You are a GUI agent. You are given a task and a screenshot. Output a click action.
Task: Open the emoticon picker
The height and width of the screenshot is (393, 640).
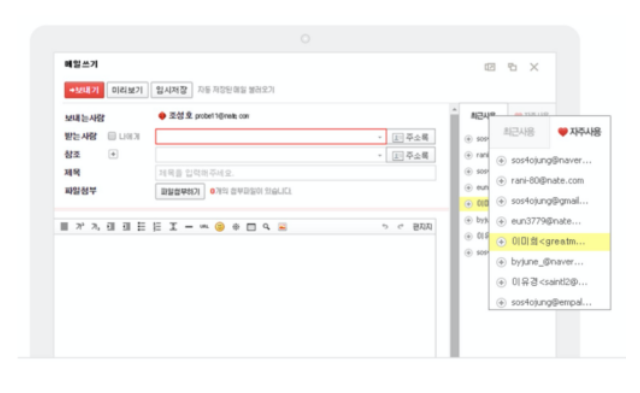[x=220, y=226]
